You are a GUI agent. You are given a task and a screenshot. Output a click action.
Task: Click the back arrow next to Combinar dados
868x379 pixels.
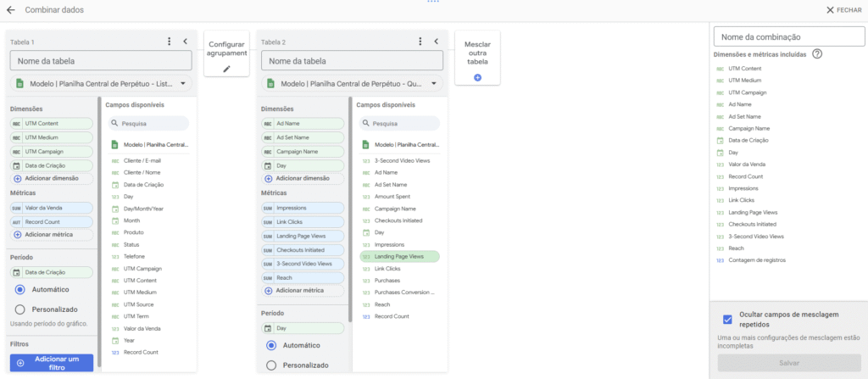click(11, 9)
